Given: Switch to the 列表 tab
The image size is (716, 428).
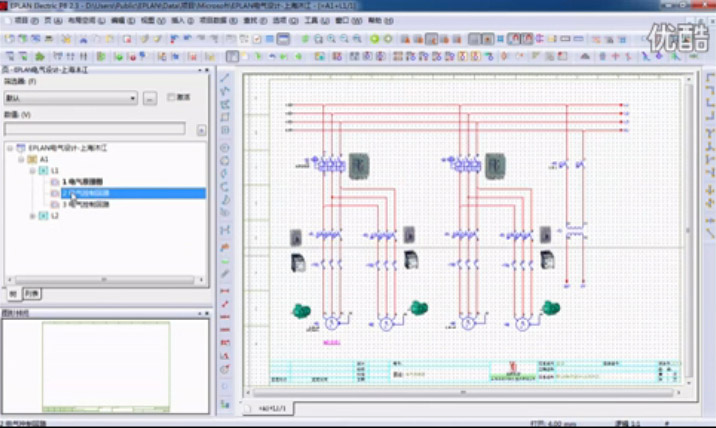Looking at the screenshot, I should [32, 294].
